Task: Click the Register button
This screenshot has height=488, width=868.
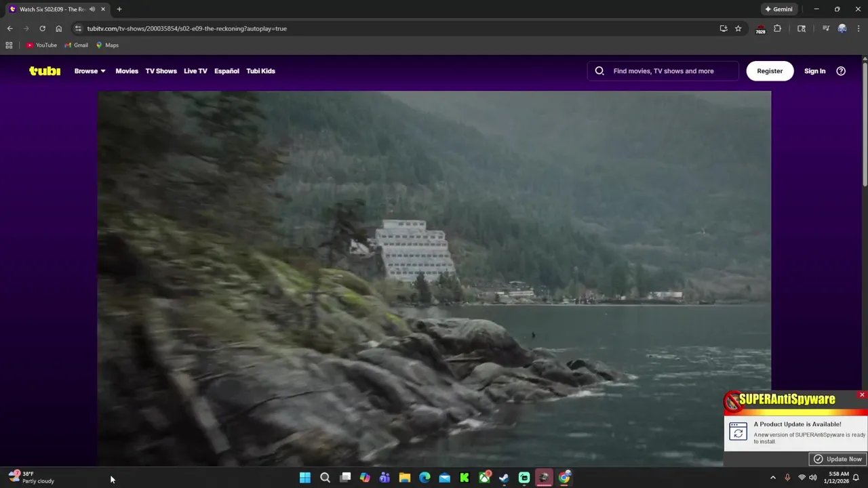Action: [770, 71]
